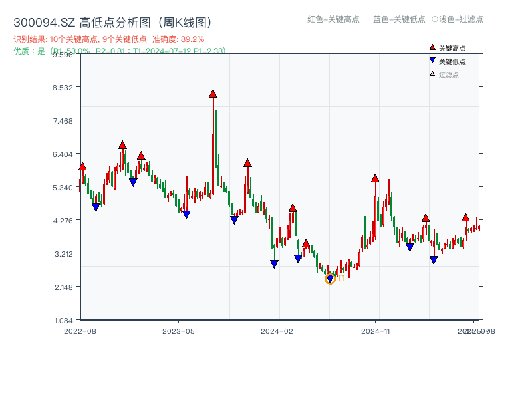Click the blue low marker near 5.5 in early 2023

point(134,182)
